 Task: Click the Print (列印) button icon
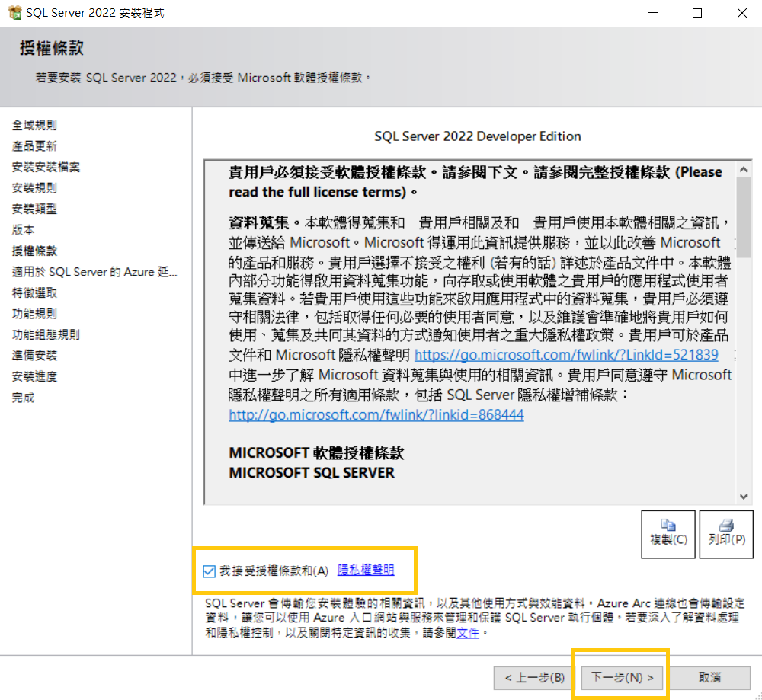pyautogui.click(x=726, y=525)
